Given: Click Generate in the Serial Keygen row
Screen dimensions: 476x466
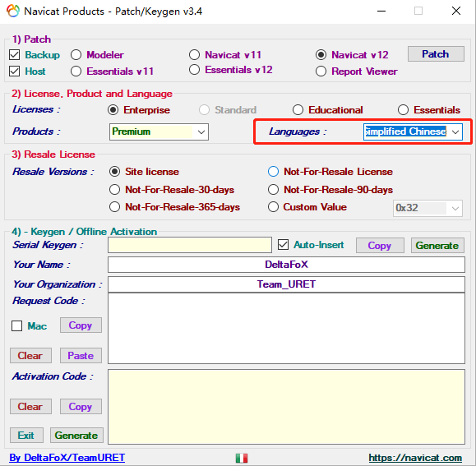Looking at the screenshot, I should [x=437, y=246].
